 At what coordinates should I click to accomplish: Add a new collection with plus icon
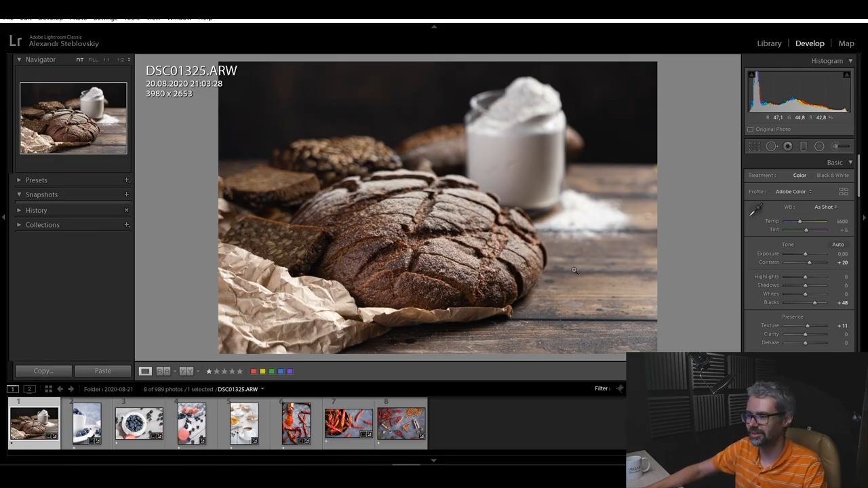pyautogui.click(x=126, y=225)
